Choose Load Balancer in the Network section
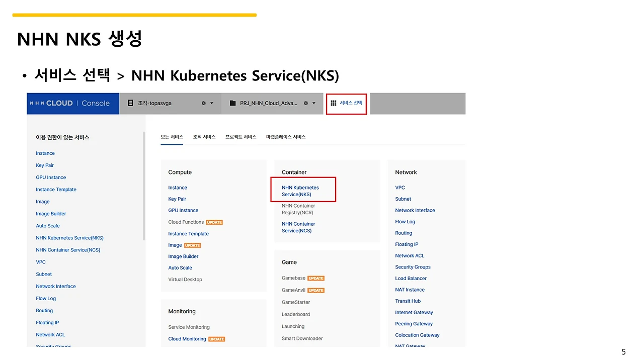644x362 pixels. pos(411,279)
